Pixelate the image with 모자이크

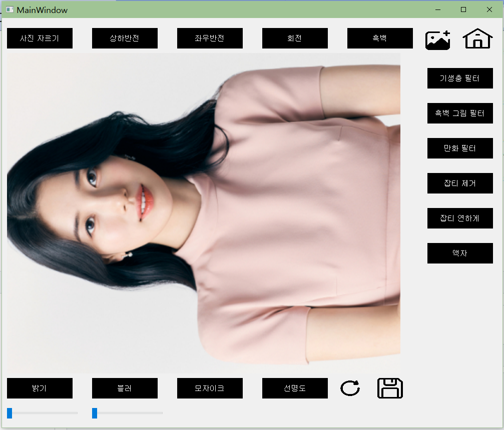click(x=210, y=388)
